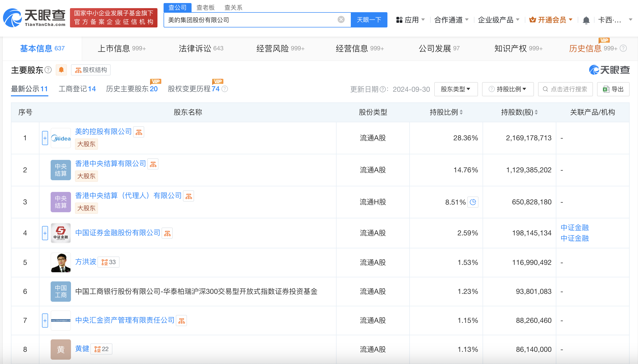Open 香港中央结算有限公司 company link
The image size is (638, 364).
[x=110, y=163]
